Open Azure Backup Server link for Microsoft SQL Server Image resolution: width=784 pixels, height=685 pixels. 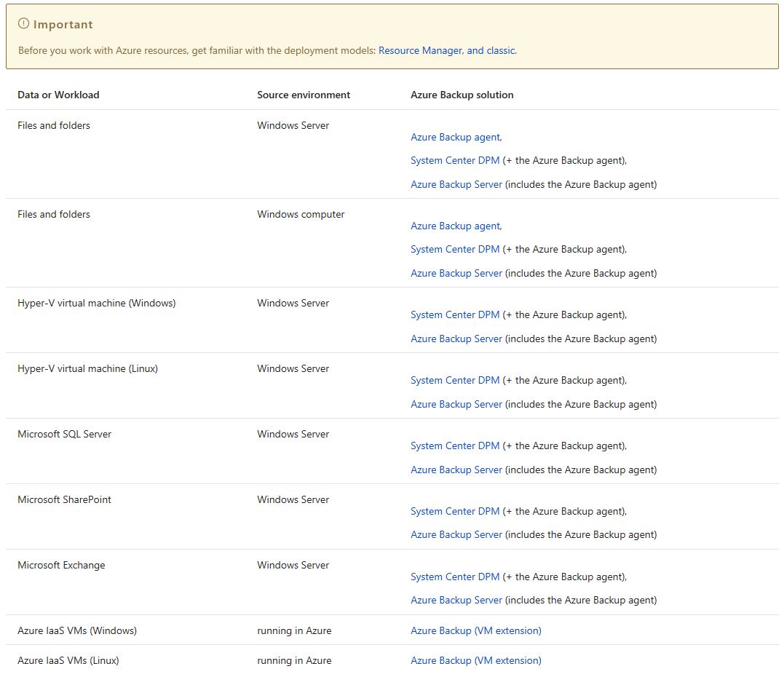[456, 470]
